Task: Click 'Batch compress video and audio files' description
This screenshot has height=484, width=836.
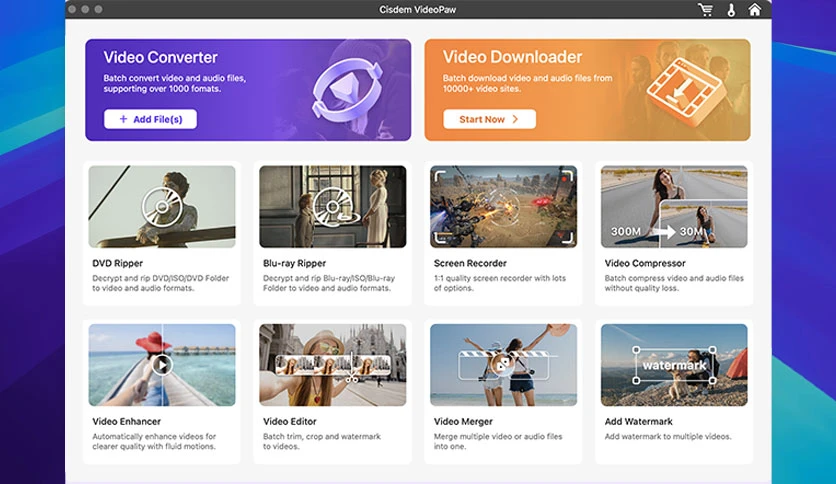Action: (x=674, y=283)
